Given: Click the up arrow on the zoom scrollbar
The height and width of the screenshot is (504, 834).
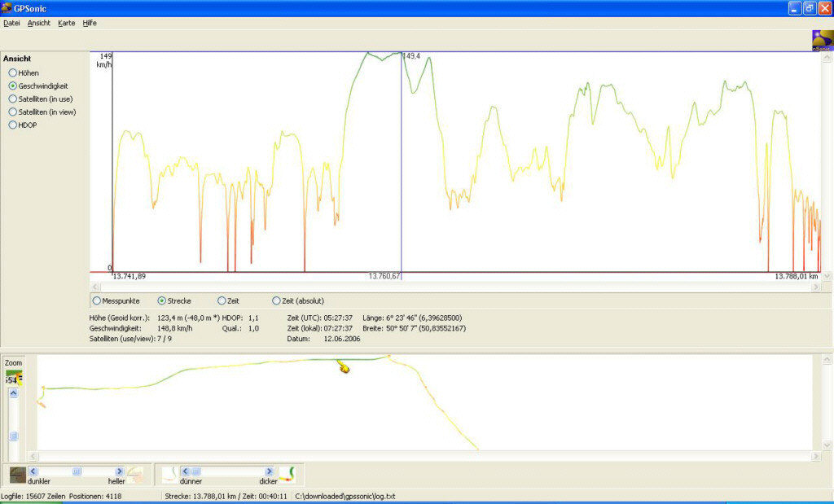Looking at the screenshot, I should pos(13,394).
